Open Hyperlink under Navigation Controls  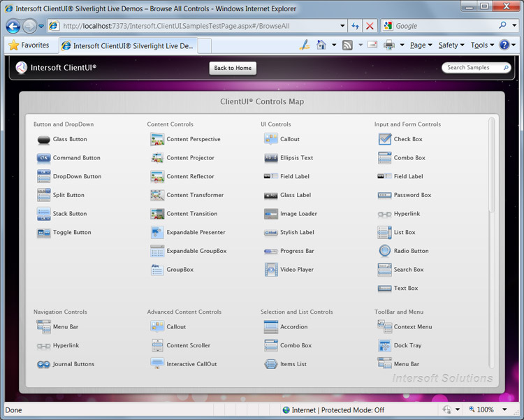click(x=66, y=345)
